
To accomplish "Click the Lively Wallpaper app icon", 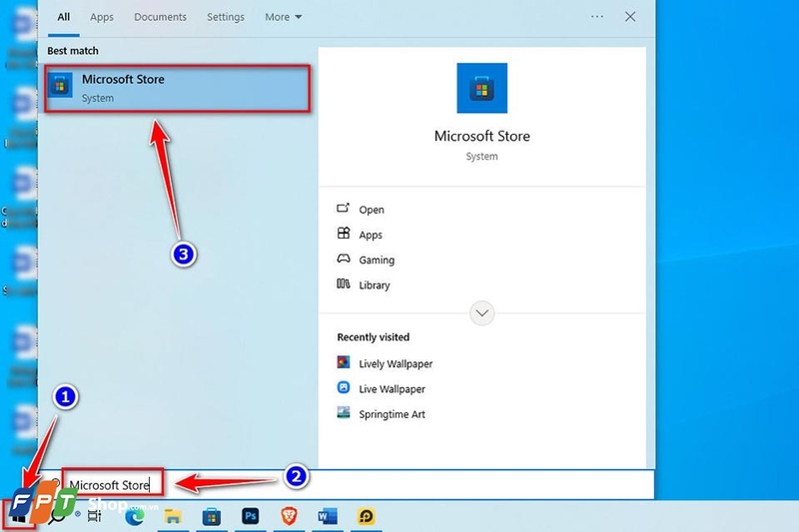I will click(344, 362).
